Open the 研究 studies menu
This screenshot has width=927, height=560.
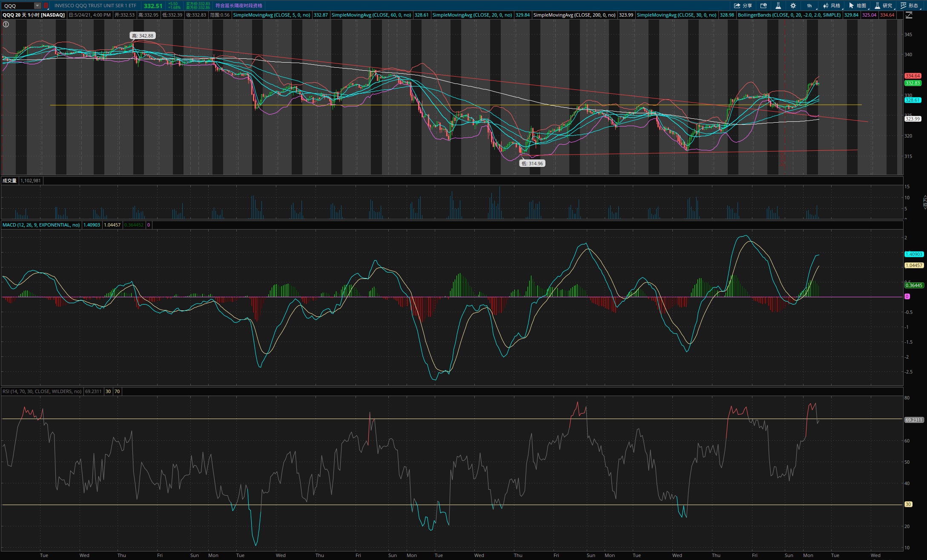click(x=883, y=6)
